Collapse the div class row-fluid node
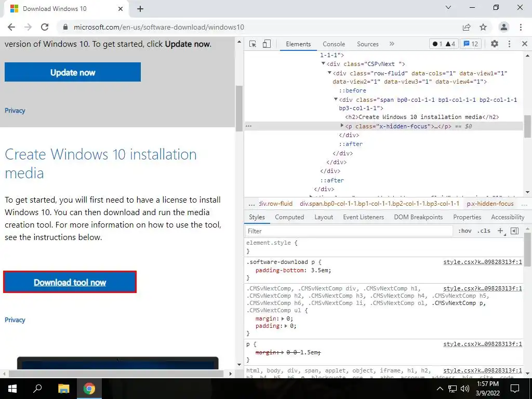Viewport: 532px width, 399px height. coord(329,73)
